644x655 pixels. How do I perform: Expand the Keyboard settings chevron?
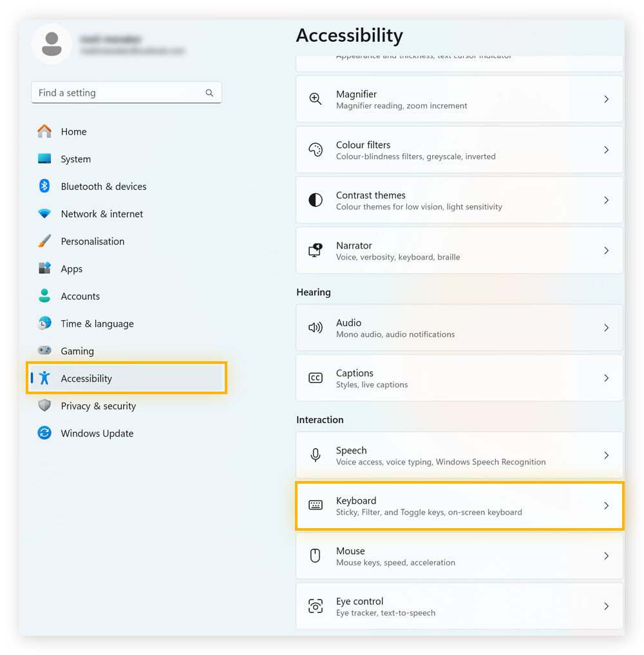pyautogui.click(x=606, y=506)
